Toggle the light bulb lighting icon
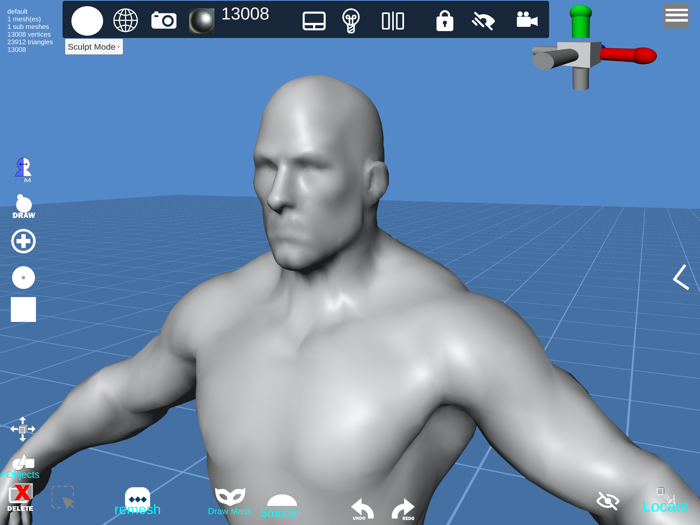This screenshot has width=700, height=525. [351, 21]
